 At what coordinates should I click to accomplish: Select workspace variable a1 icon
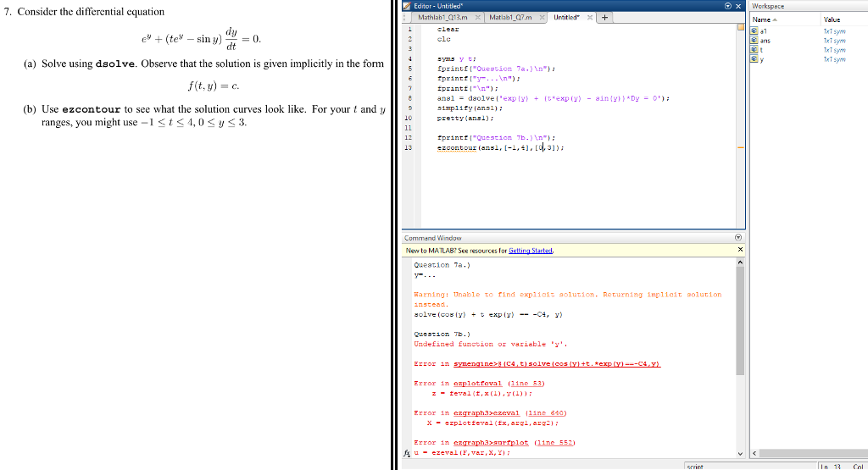(x=754, y=31)
